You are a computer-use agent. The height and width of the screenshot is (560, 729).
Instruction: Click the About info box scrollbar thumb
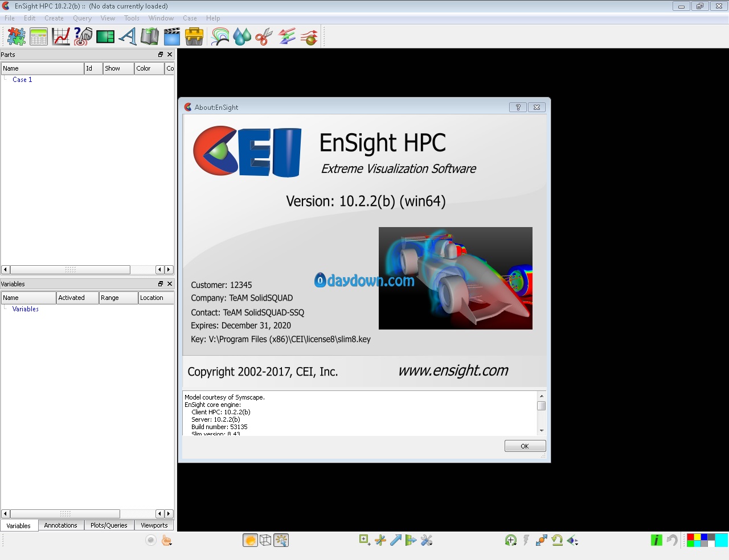[542, 406]
